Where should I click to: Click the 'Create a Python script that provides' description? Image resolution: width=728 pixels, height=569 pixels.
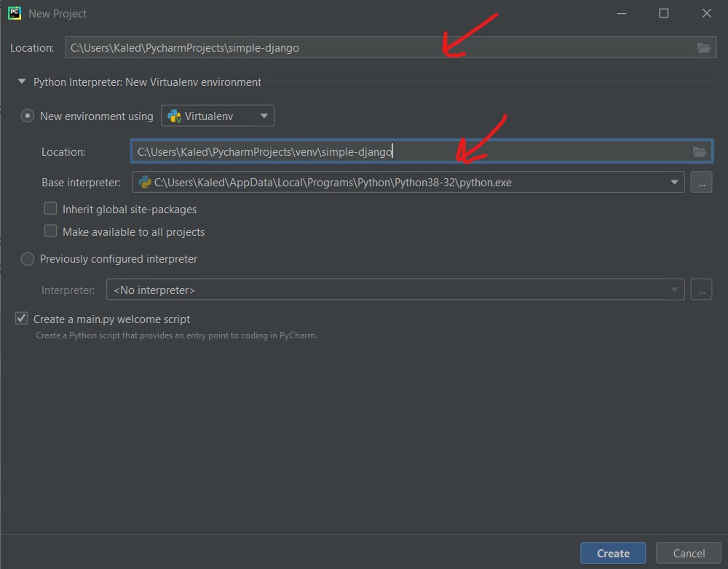tap(176, 335)
